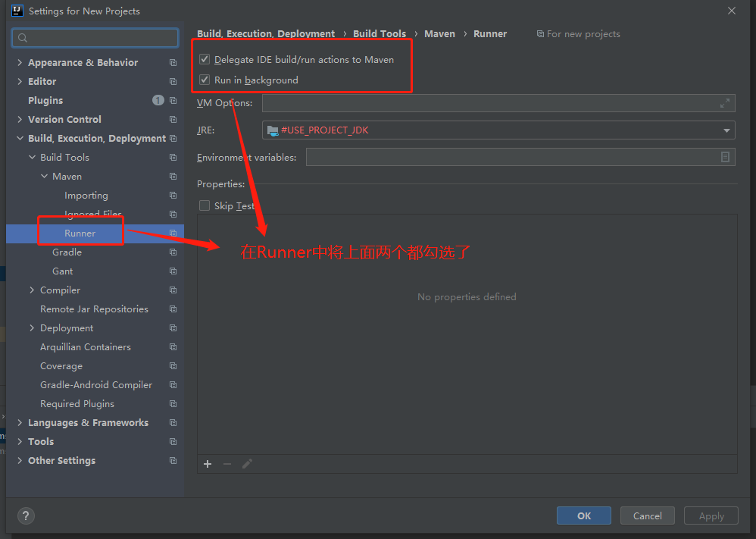Viewport: 756px width, 539px height.
Task: Click the VM Options input field
Action: 498,103
